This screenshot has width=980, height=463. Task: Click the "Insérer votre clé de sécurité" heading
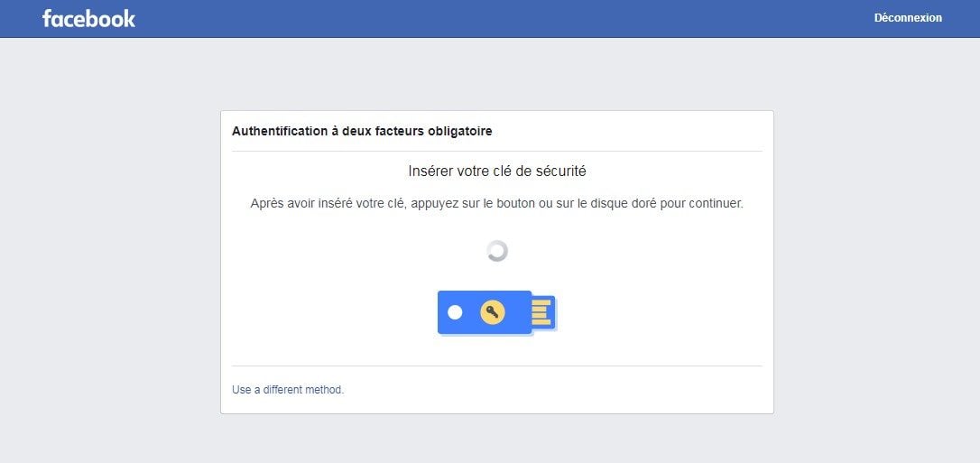click(497, 171)
